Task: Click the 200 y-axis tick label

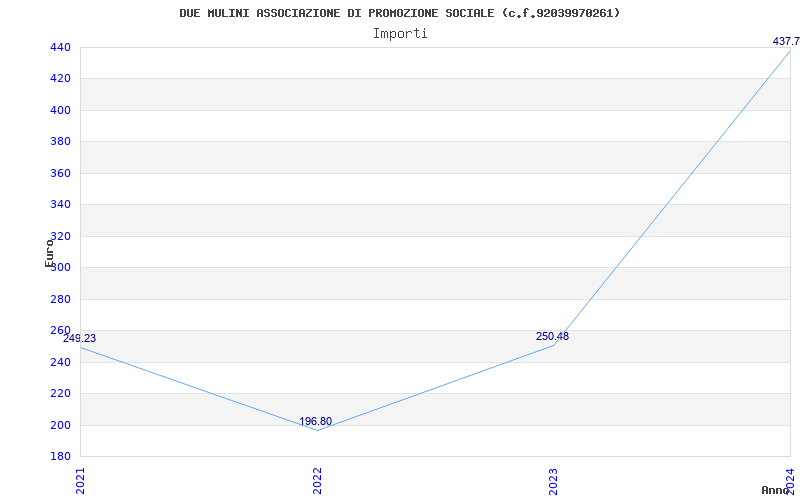Action: tap(60, 425)
